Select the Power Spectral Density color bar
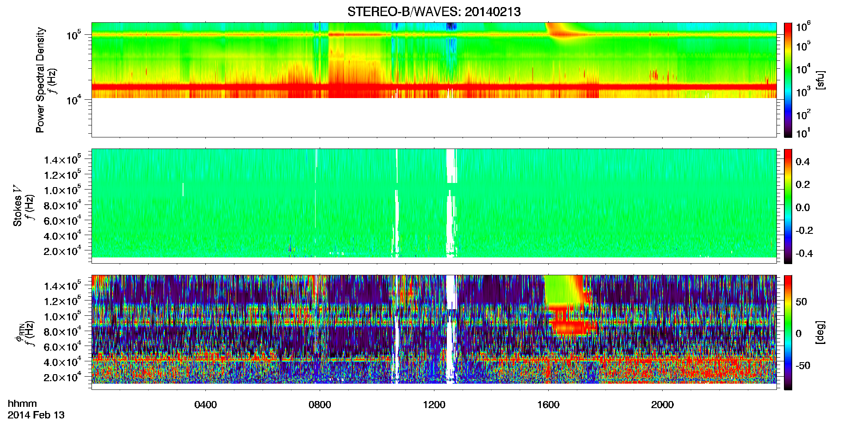The width and height of the screenshot is (868, 447). click(788, 80)
